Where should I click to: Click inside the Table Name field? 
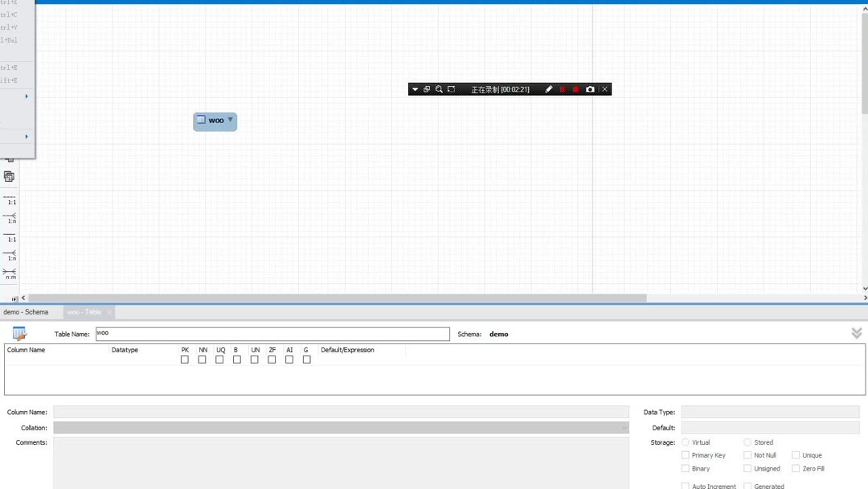pyautogui.click(x=241, y=333)
